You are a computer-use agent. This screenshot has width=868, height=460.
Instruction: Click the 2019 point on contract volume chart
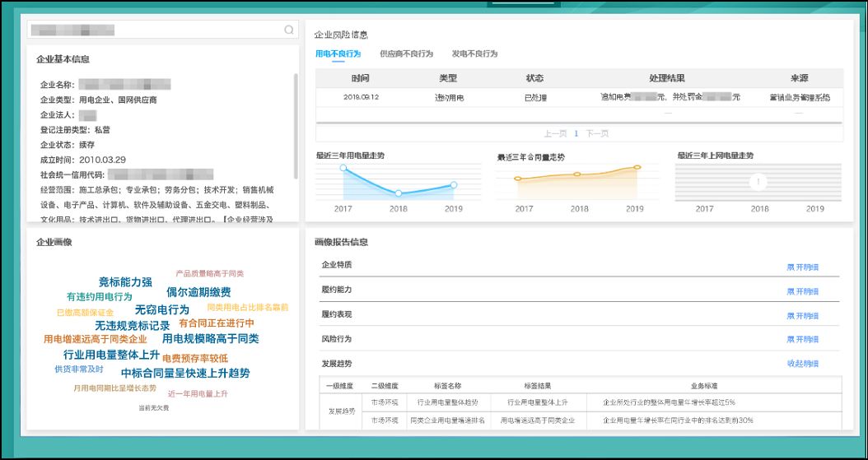click(637, 167)
